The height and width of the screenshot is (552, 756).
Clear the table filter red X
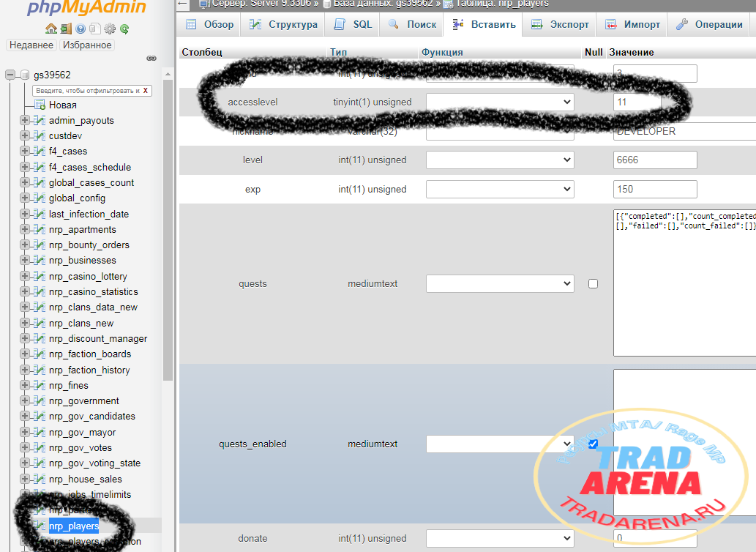145,91
